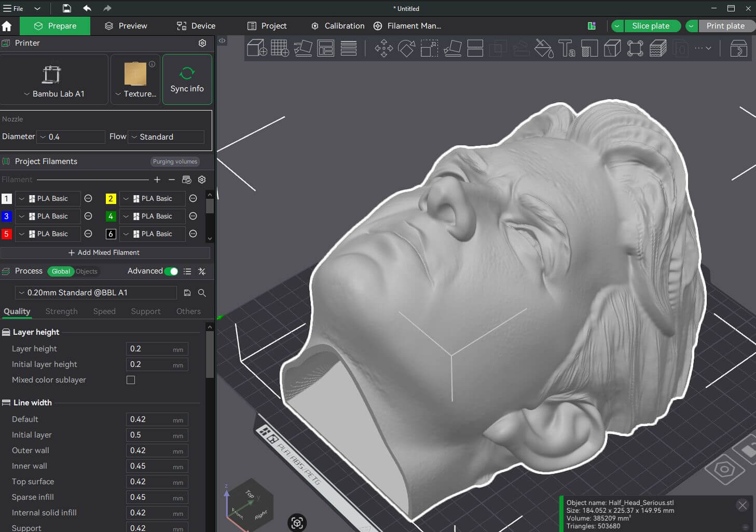
Task: Switch process scope to Global
Action: [x=61, y=271]
